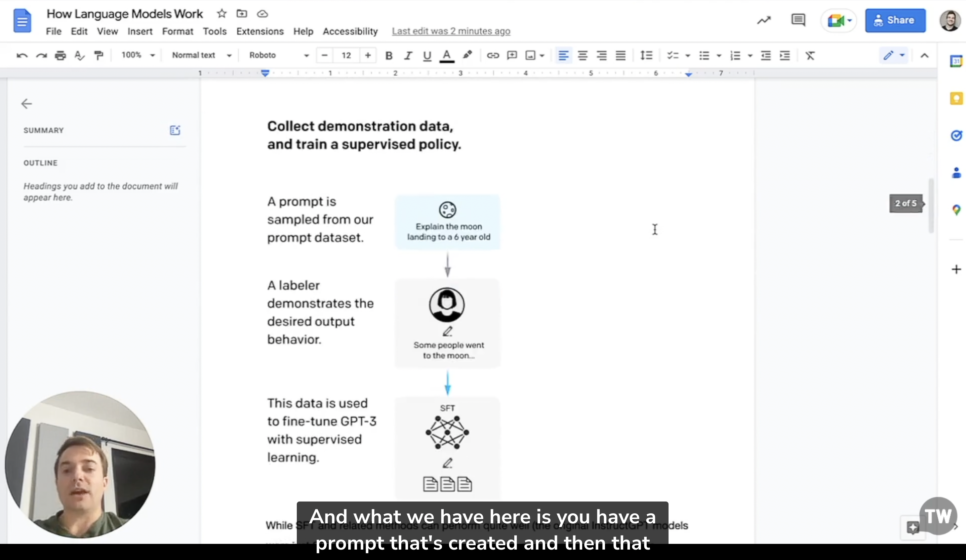The height and width of the screenshot is (560, 966).
Task: Click the edit summary icon
Action: pos(175,130)
